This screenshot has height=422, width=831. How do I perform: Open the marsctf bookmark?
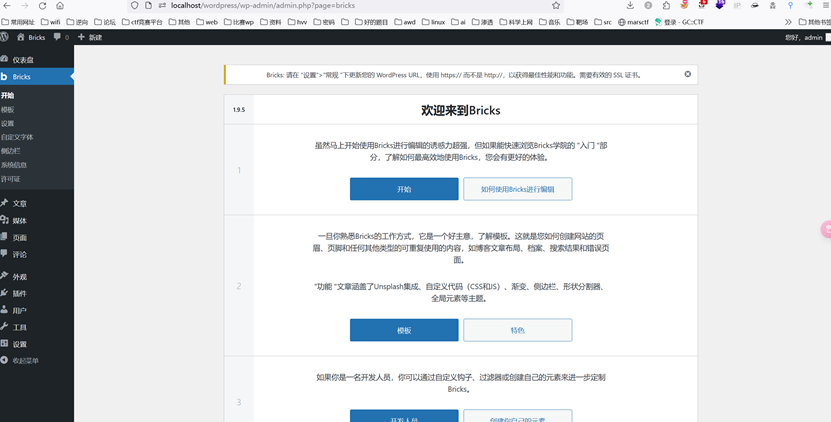coord(633,22)
